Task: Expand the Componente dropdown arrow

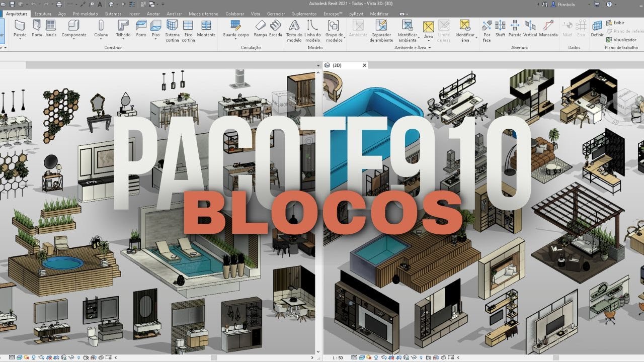Action: coord(74,39)
